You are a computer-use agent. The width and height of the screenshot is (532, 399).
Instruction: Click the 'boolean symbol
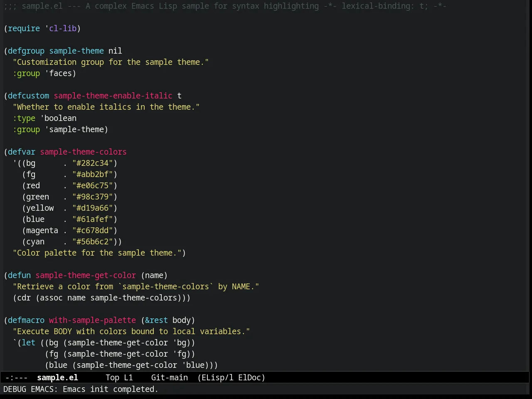tap(58, 118)
